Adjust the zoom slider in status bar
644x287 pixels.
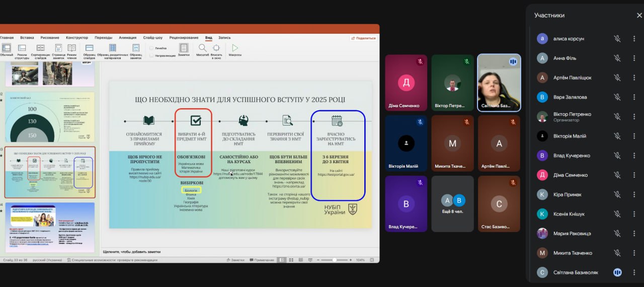(x=335, y=260)
